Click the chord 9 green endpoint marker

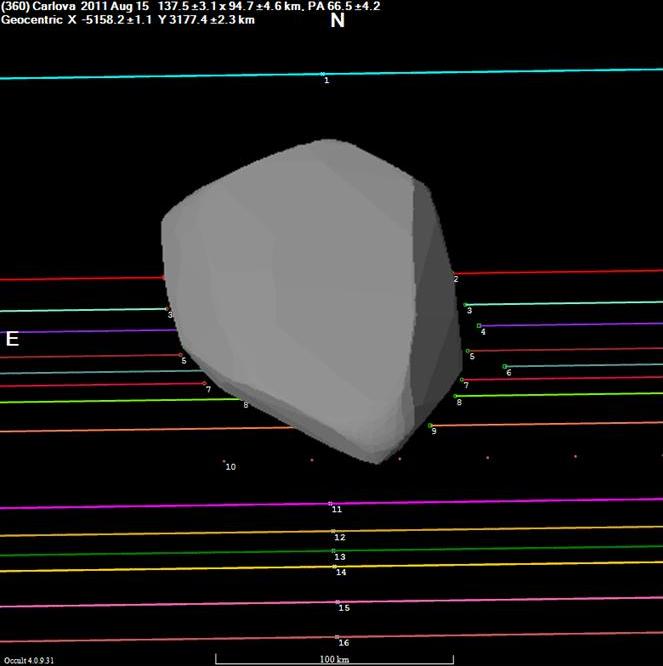coord(430,426)
